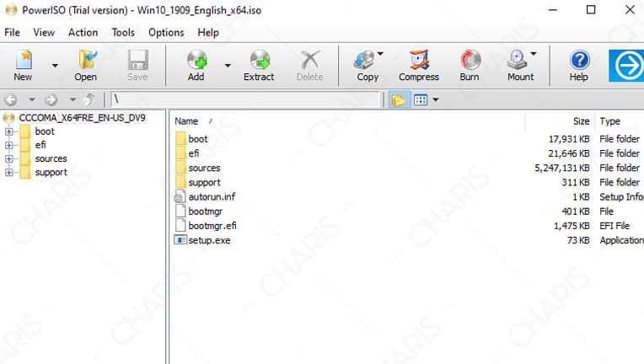Select the sources folder in file list
Image resolution: width=644 pixels, height=364 pixels.
[204, 168]
